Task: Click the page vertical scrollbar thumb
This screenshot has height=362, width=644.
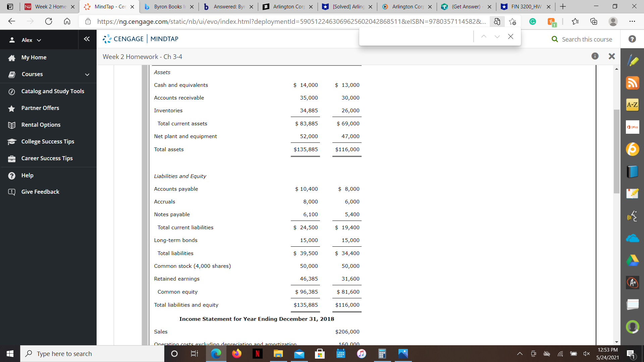Action: pos(616,151)
